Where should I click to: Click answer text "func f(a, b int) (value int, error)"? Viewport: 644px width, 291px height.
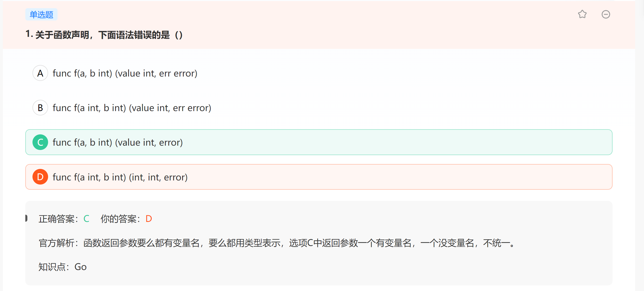click(118, 143)
